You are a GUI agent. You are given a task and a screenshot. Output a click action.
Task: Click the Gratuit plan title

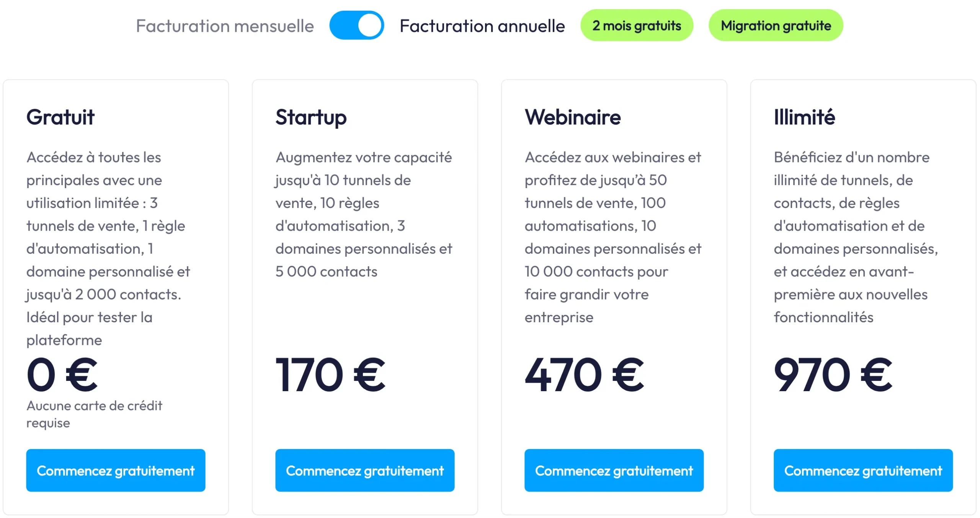(x=60, y=117)
